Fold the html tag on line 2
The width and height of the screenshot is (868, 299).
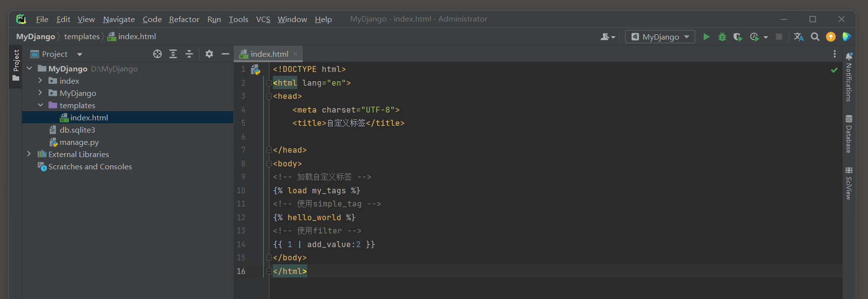269,83
